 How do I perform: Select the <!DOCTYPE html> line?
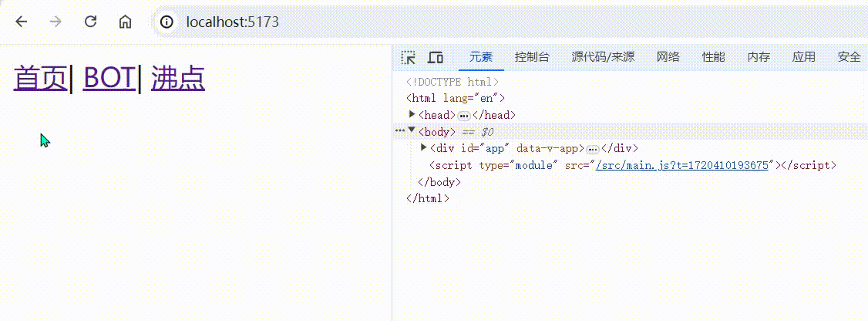point(453,82)
